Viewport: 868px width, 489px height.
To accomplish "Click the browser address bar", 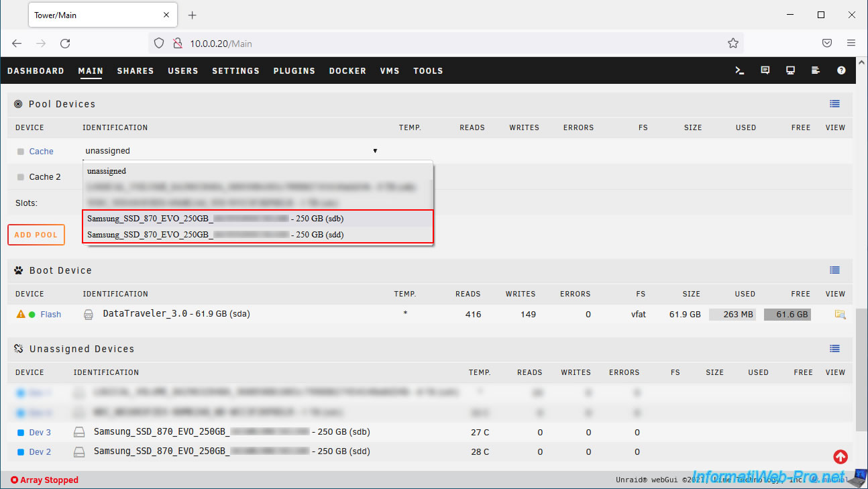I will coord(443,44).
